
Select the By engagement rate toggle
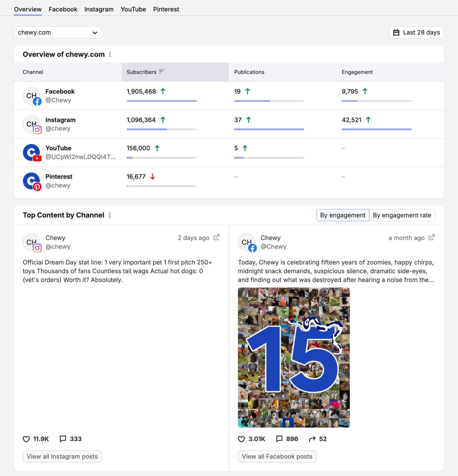(402, 215)
